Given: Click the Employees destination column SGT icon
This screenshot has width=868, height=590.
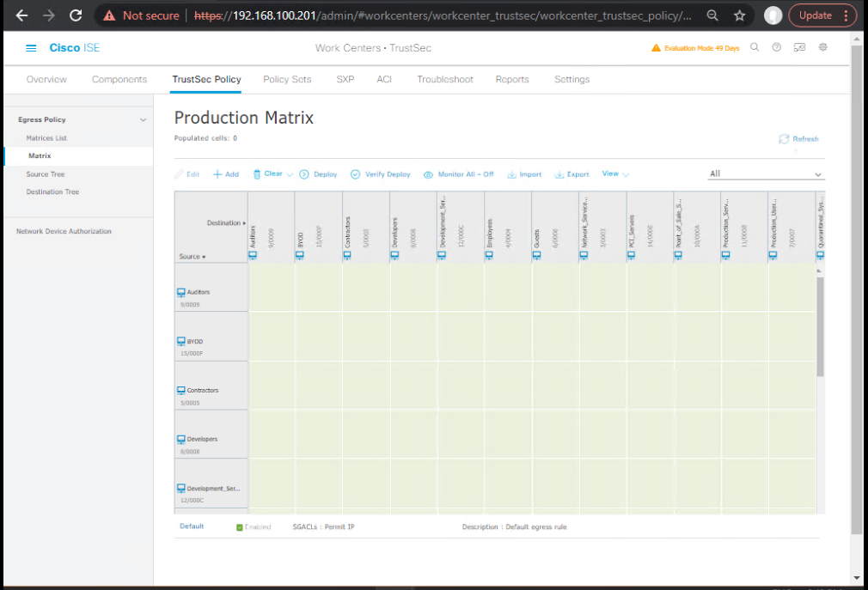Looking at the screenshot, I should (489, 255).
